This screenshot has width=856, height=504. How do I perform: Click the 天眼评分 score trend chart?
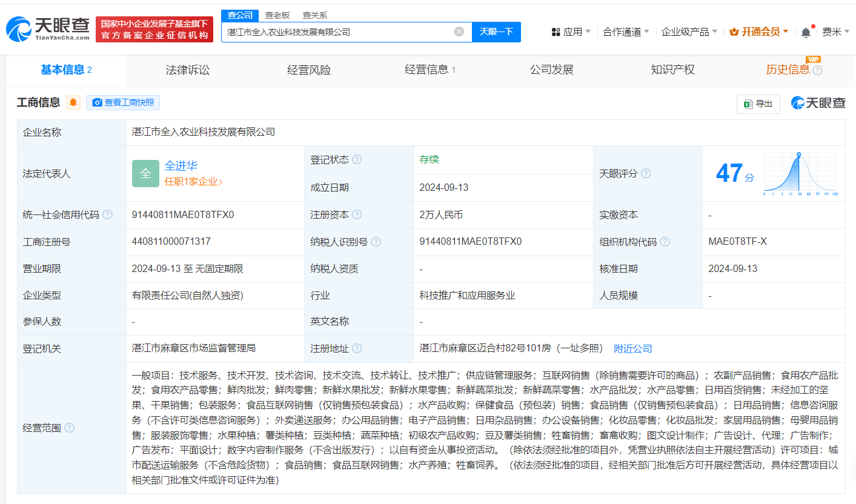click(x=800, y=173)
